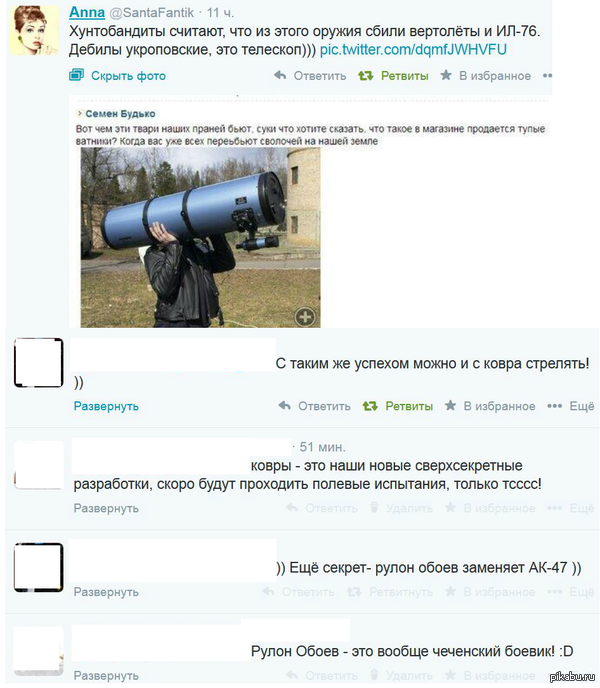Screen dimensions: 600x688
Task: Open Ещё menu on the АК-47 reply
Action: 571,592
